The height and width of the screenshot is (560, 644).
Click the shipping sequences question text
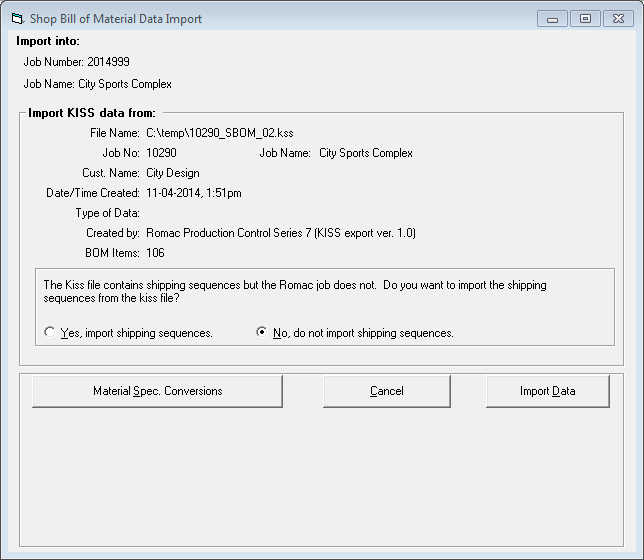click(295, 291)
